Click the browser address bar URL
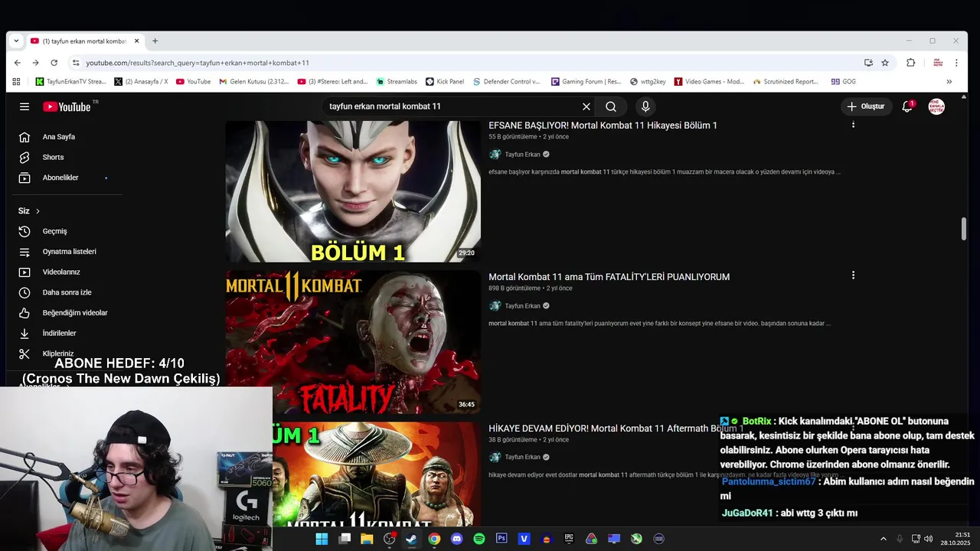980x551 pixels. point(198,63)
